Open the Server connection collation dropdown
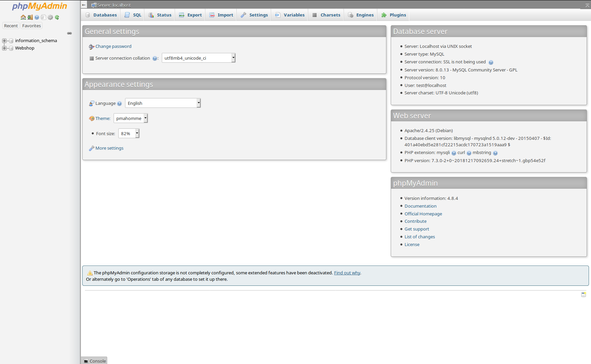Screen dimensions: 591x364 (x=198, y=58)
